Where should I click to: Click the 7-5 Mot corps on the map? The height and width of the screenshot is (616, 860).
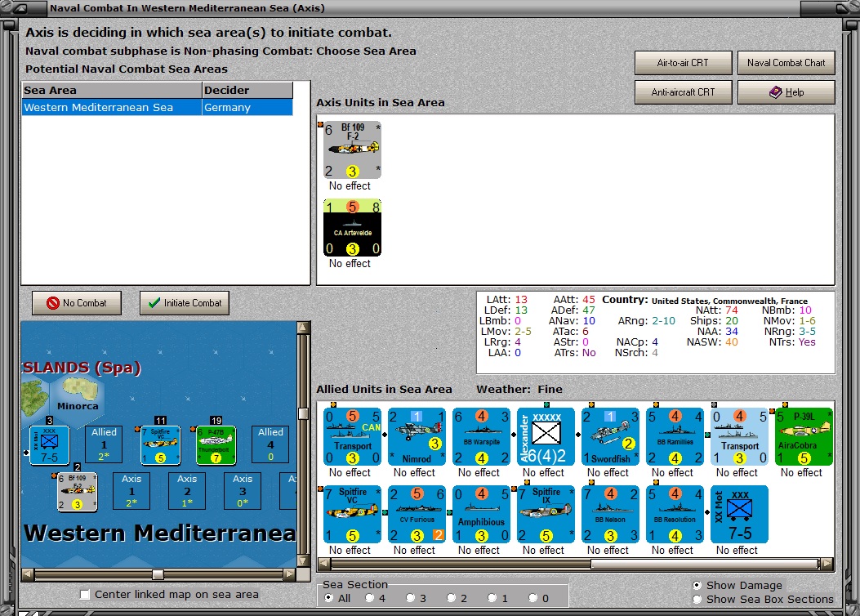coord(49,445)
